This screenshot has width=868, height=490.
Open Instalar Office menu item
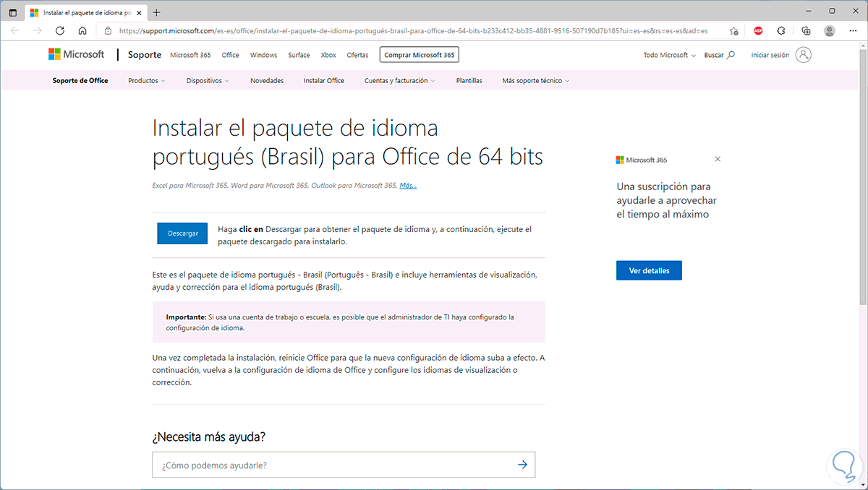(x=324, y=81)
